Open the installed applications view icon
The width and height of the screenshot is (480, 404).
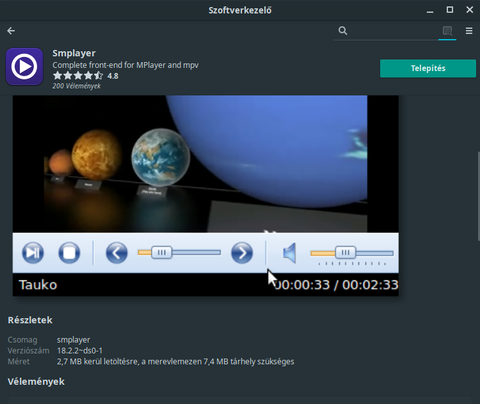(x=447, y=31)
